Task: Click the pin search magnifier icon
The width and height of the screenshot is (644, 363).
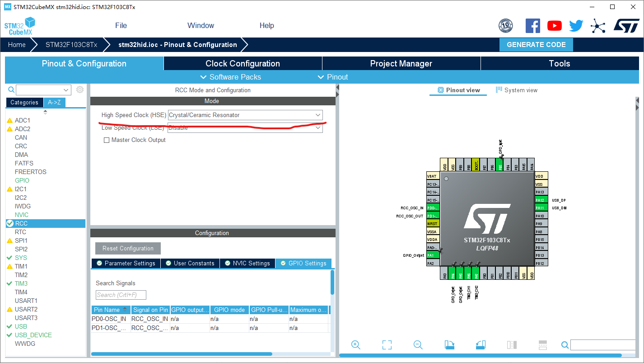Action: [x=565, y=345]
